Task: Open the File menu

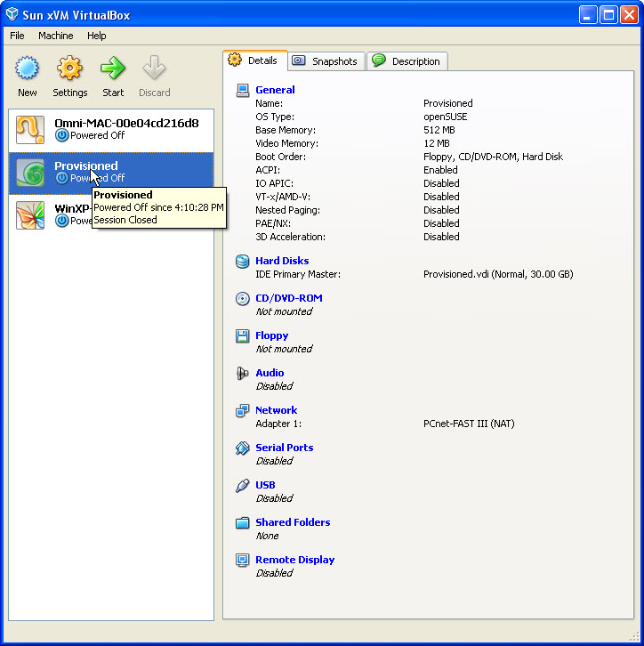Action: [17, 36]
